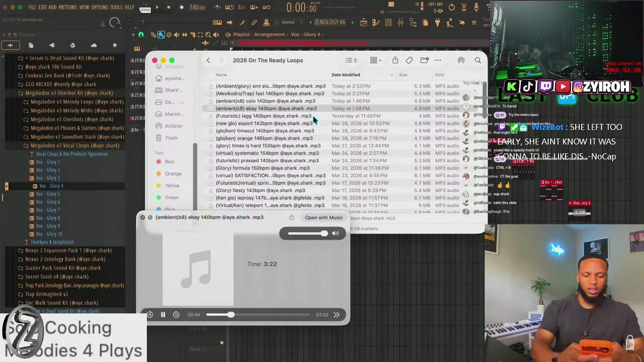Image resolution: width=644 pixels, height=362 pixels.
Task: Sort Finder list by Date Modified
Action: (346, 75)
